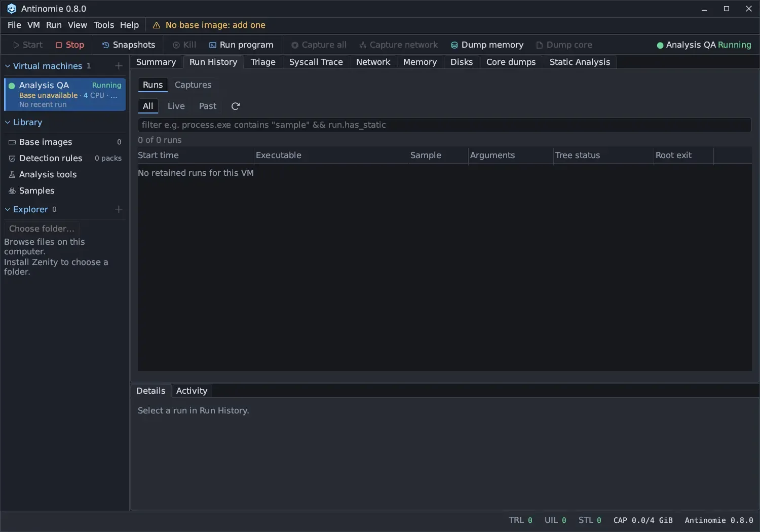Open the File menu
Screen dimensions: 760x532
click(x=14, y=25)
